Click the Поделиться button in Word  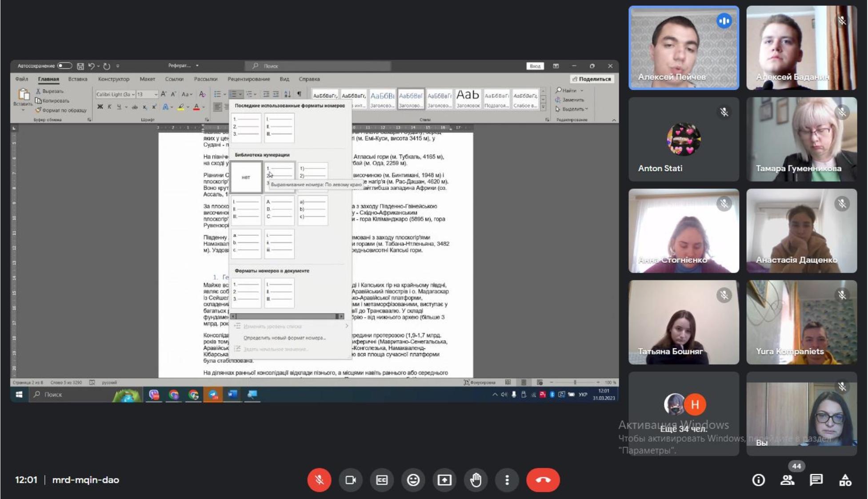click(592, 79)
